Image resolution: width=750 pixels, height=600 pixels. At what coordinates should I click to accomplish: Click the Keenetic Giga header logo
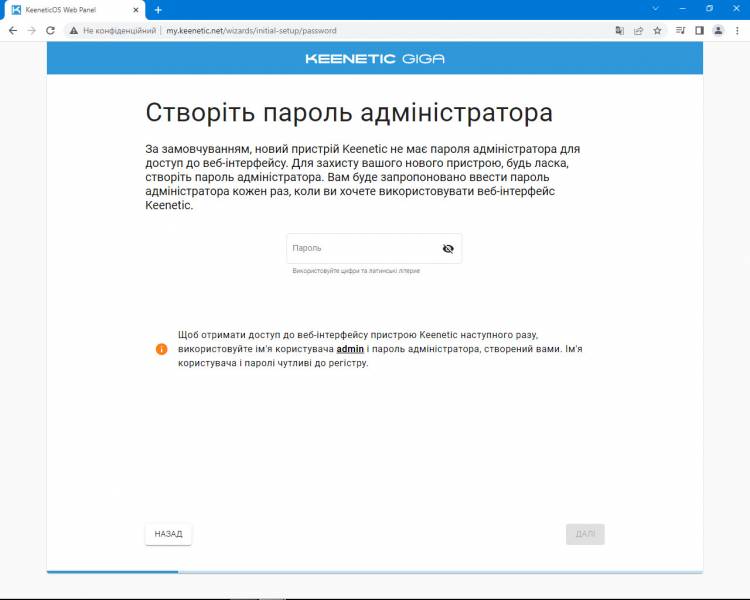click(375, 59)
